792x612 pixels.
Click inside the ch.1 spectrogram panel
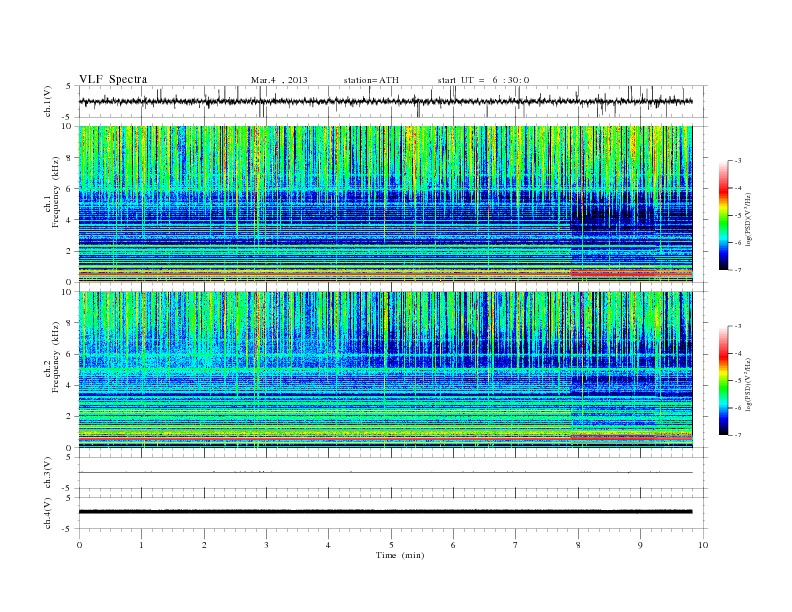coord(385,204)
